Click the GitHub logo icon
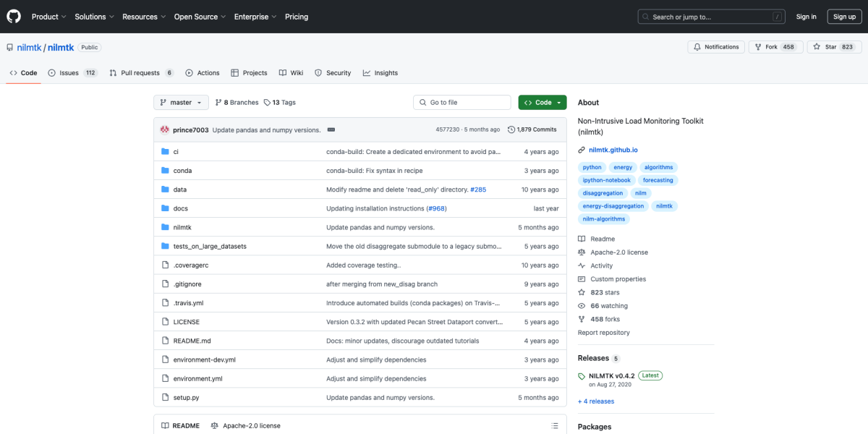This screenshot has height=434, width=868. (14, 16)
